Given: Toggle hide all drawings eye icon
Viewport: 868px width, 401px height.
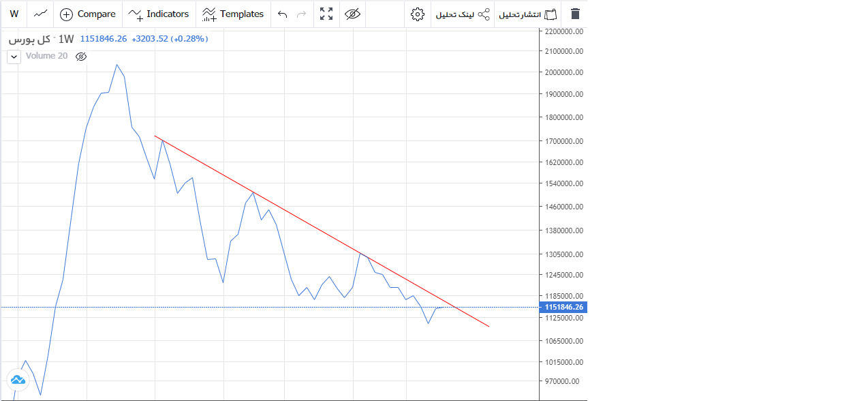Looking at the screenshot, I should point(352,14).
